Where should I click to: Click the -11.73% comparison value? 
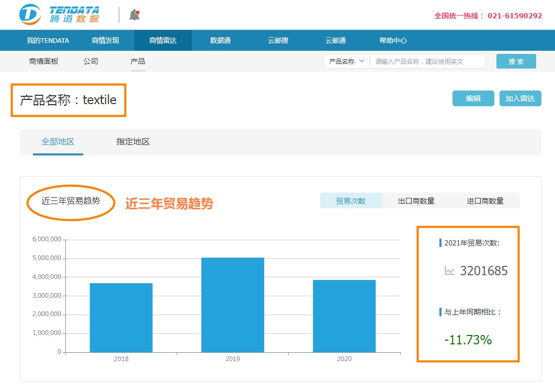coord(468,340)
